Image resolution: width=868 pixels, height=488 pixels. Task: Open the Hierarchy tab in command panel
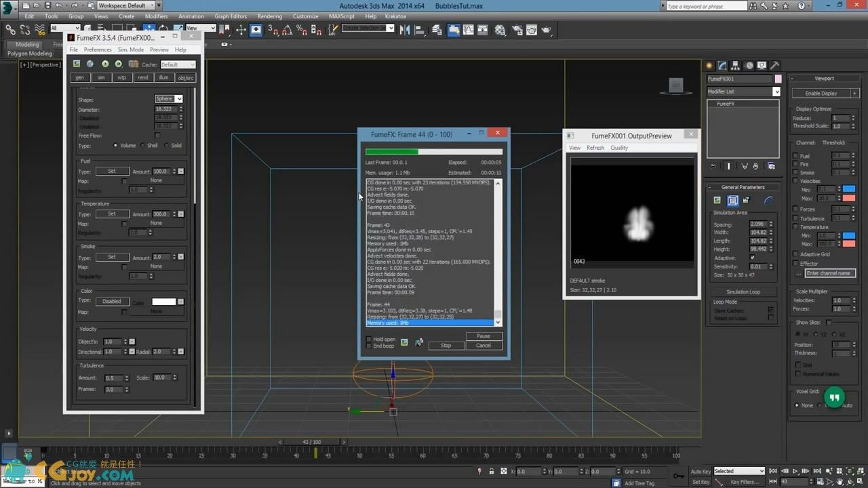[x=736, y=66]
